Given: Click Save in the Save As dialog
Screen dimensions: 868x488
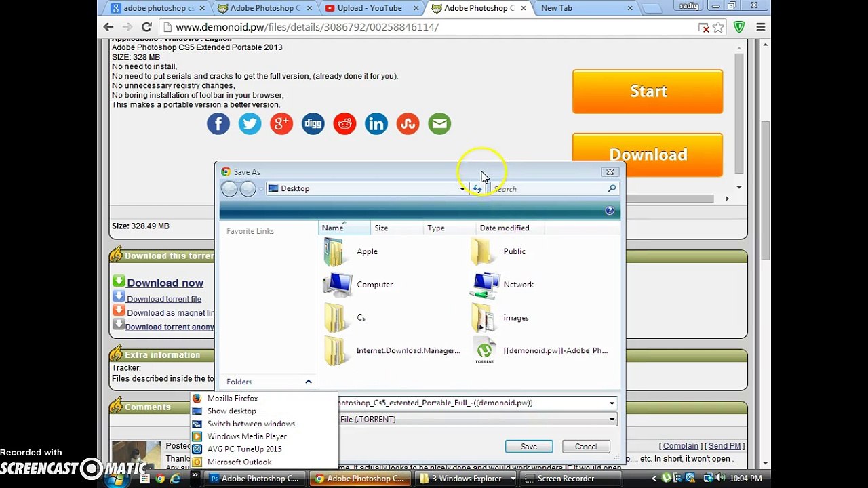Looking at the screenshot, I should 529,447.
